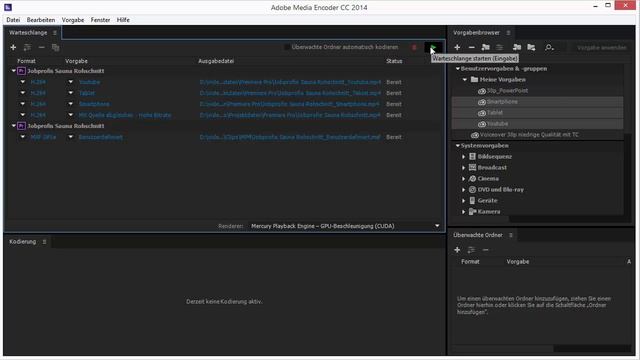Open the Hilfe menu
Image resolution: width=640 pixels, height=360 pixels.
point(123,20)
